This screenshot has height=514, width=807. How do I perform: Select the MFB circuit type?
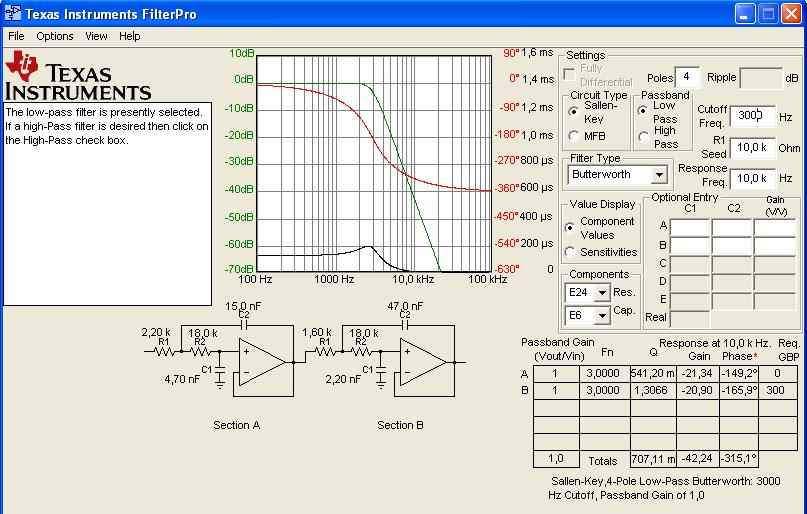(x=574, y=136)
